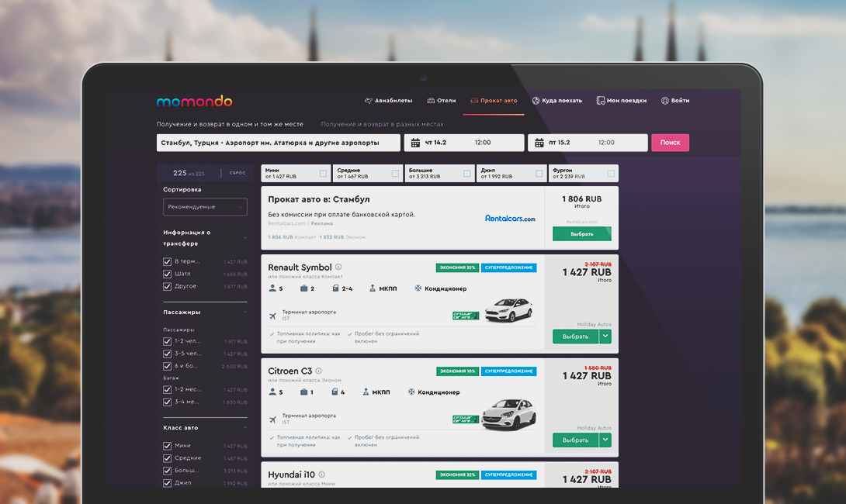Click the Citroen C3 doors icon

click(x=335, y=392)
